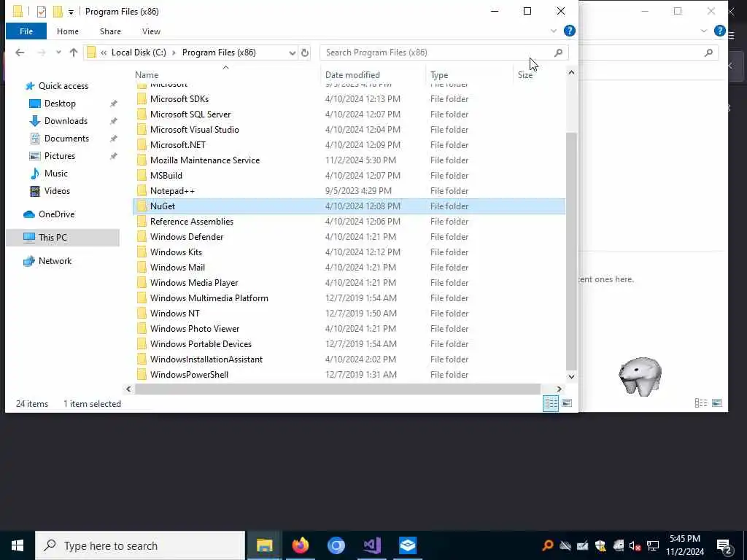Viewport: 747px width, 560px height.
Task: Click the Microsoft.NET folder icon
Action: click(142, 145)
